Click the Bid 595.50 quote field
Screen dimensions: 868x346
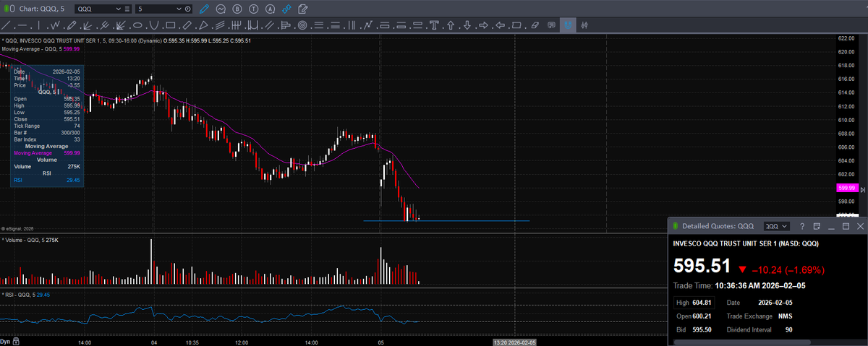[x=694, y=329]
